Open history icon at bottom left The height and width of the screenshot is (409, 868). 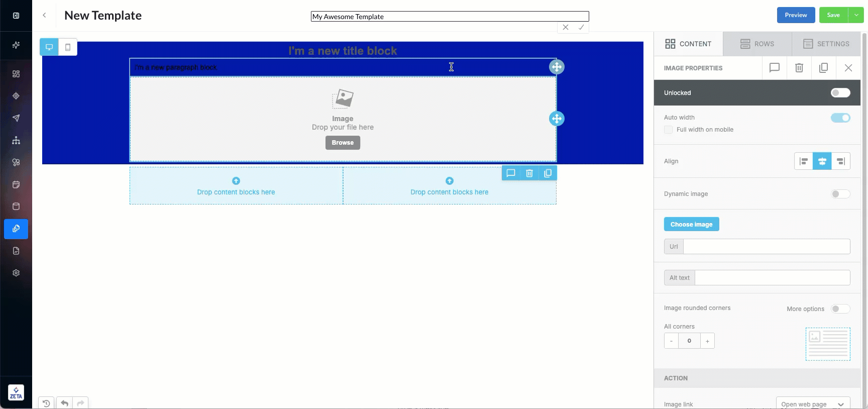(46, 403)
